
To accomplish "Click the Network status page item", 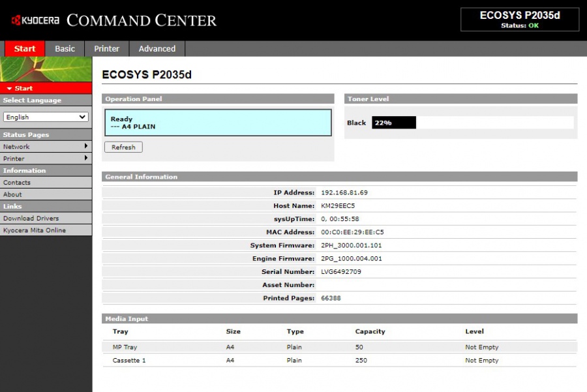I will point(16,147).
